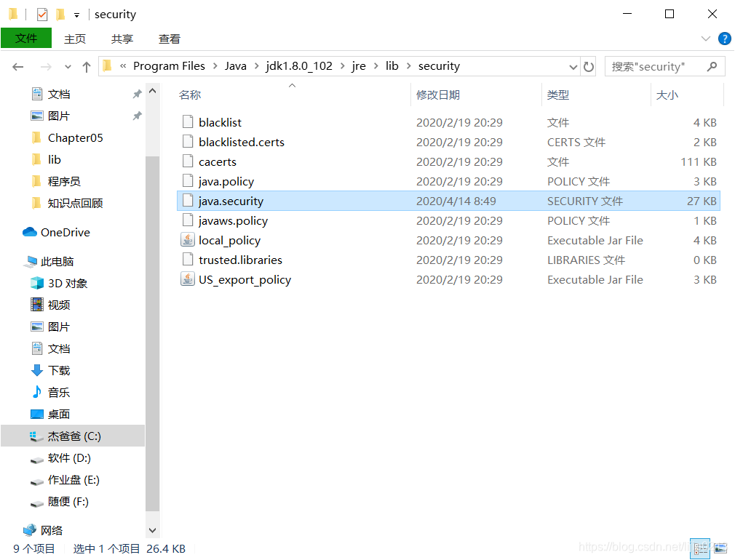Select the trusted.libraries file
Screen dimensions: 735x560
click(x=240, y=260)
